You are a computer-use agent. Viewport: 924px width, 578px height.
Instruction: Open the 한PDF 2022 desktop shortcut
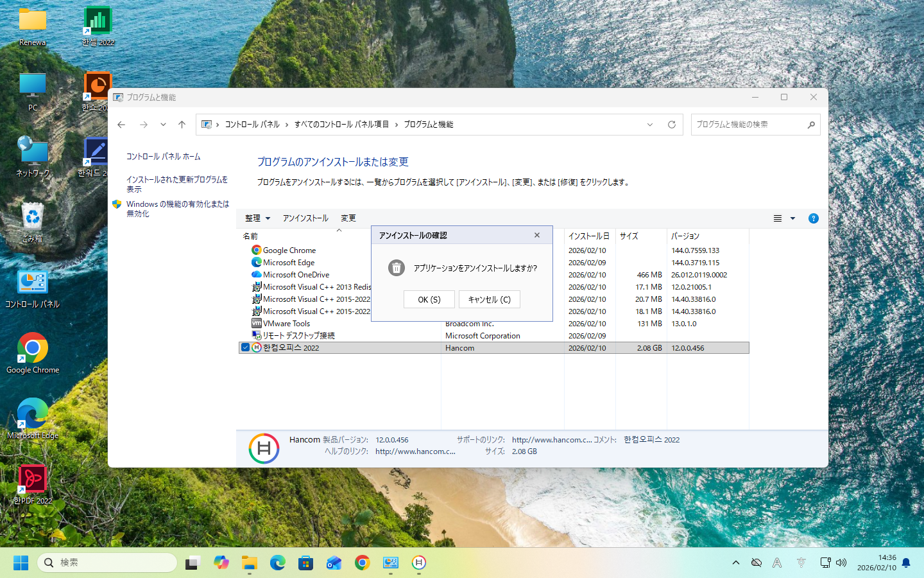32,483
